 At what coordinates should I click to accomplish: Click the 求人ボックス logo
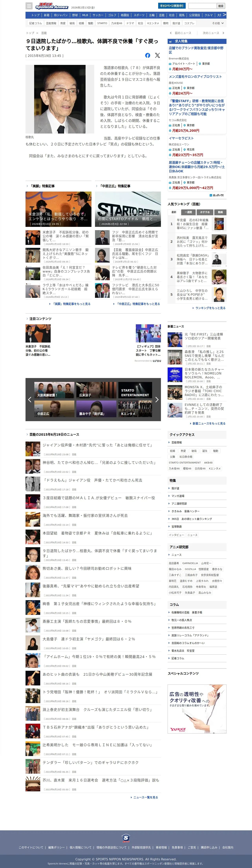click(216, 195)
